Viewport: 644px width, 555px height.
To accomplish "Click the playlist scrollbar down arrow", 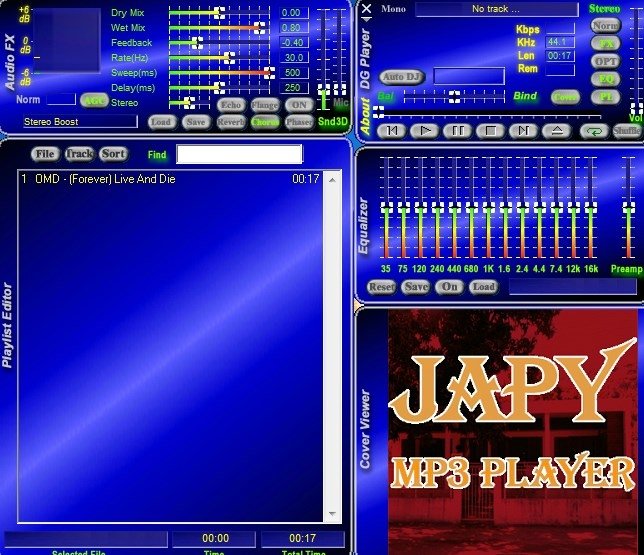I will [332, 514].
